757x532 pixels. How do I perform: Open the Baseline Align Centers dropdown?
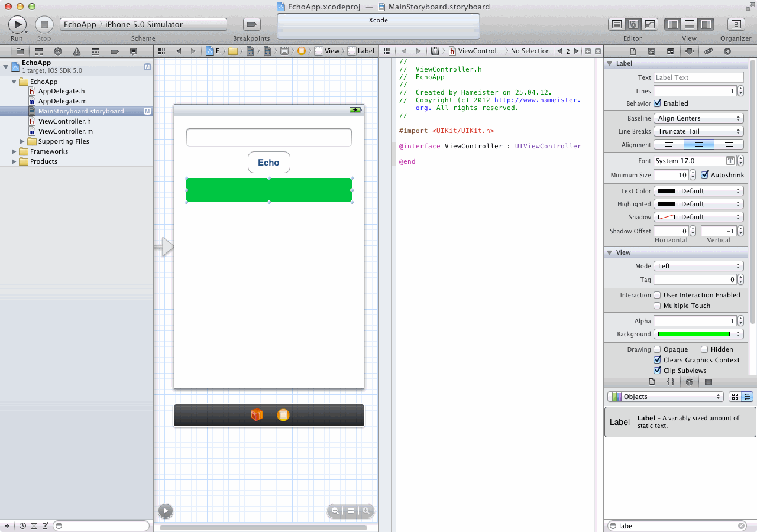click(x=698, y=118)
